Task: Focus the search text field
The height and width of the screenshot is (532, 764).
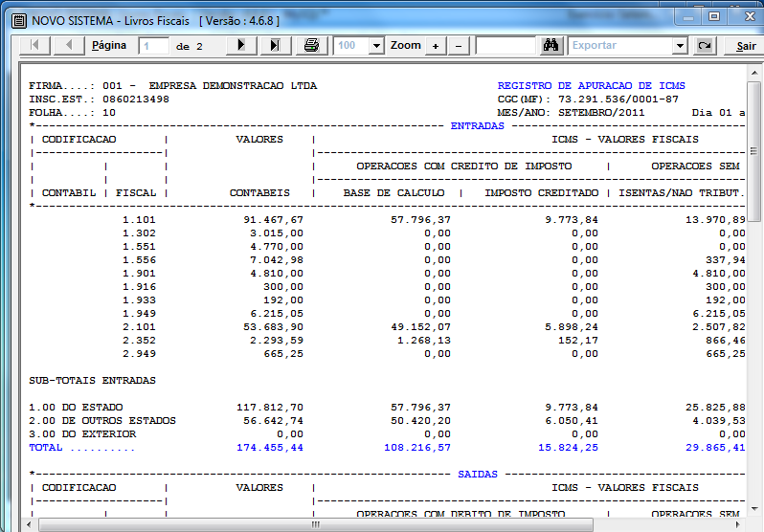Action: [x=506, y=46]
